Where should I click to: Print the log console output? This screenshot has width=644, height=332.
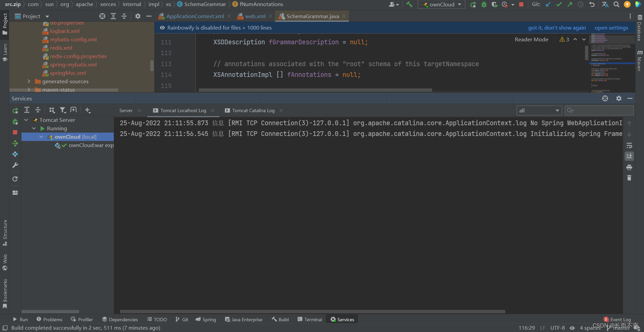pyautogui.click(x=629, y=167)
